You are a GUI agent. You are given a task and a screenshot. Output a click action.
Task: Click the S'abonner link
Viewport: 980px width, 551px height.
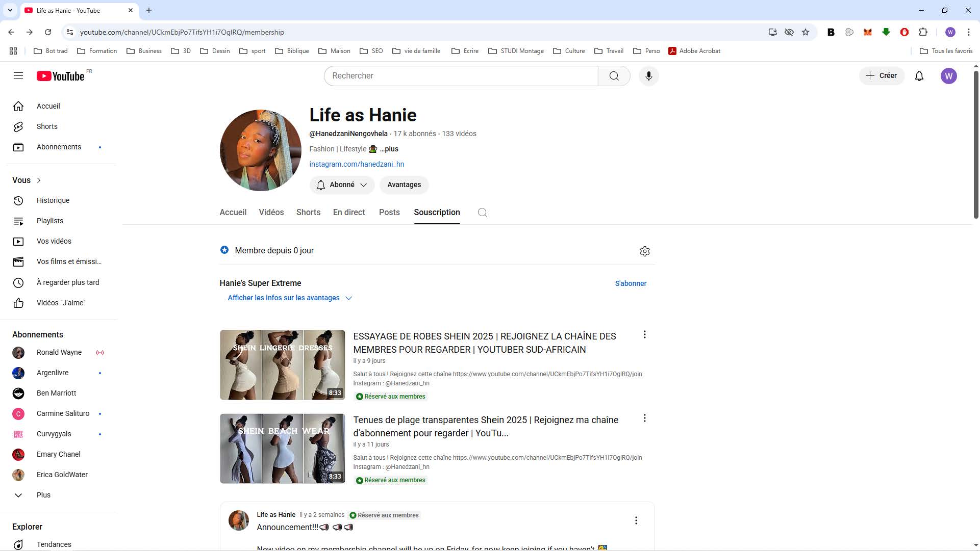point(631,283)
